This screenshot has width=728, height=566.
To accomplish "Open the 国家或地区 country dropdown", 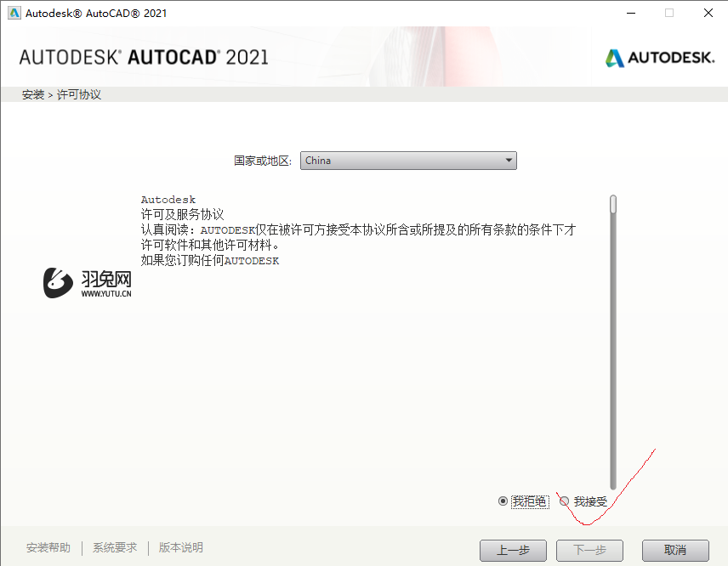I will pyautogui.click(x=408, y=161).
